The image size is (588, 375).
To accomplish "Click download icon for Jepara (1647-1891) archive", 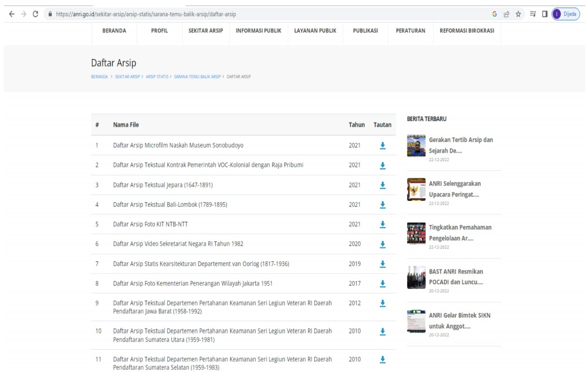I will pos(382,185).
